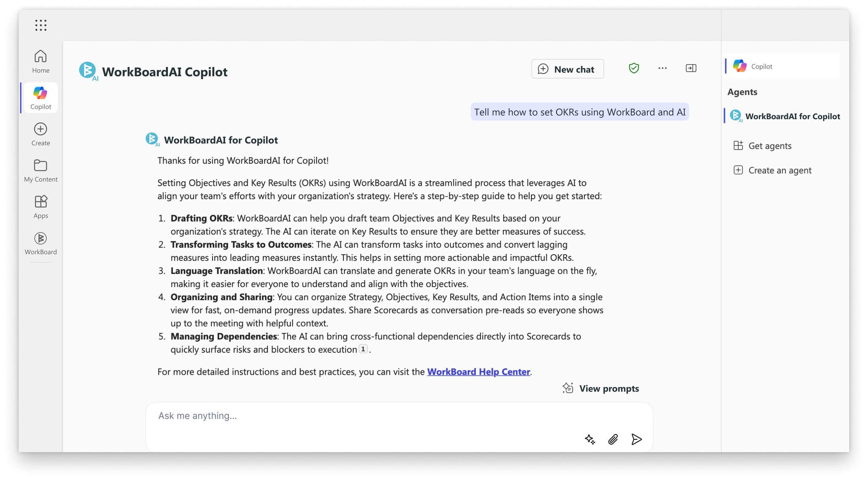This screenshot has width=868, height=480.
Task: Select Copilot in the left sidebar
Action: (x=41, y=98)
